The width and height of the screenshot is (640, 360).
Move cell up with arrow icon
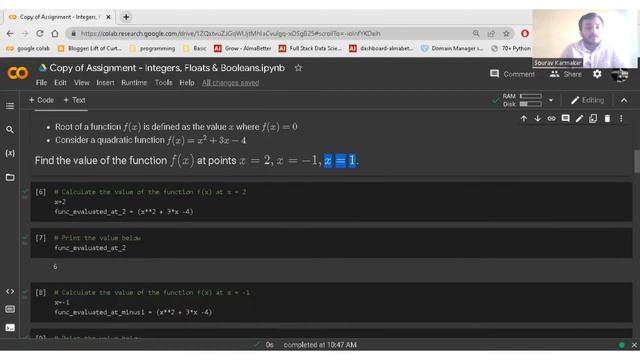(x=524, y=119)
